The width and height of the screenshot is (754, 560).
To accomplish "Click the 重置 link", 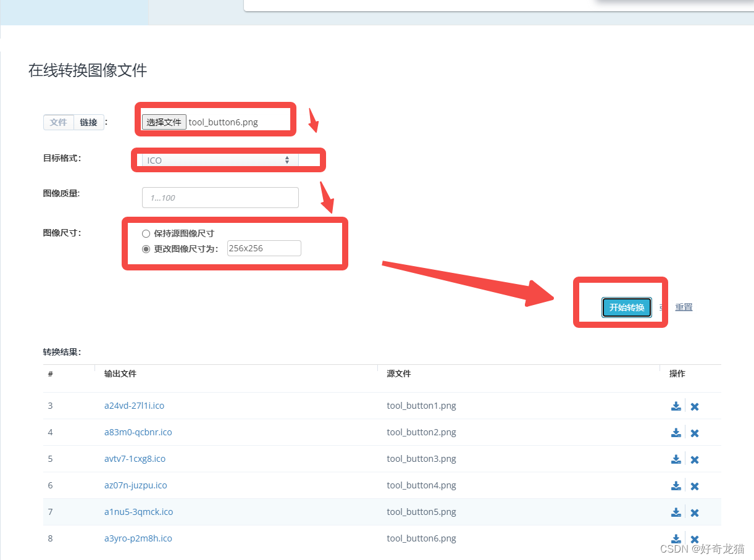I will (x=684, y=307).
